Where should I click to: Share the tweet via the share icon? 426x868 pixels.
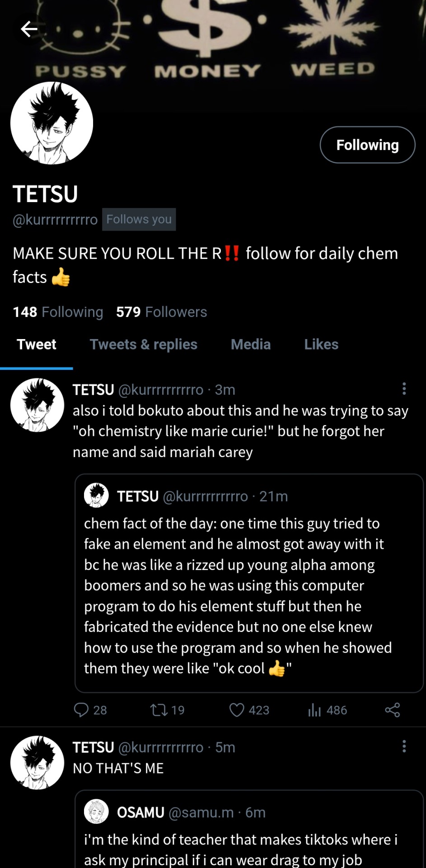click(392, 710)
